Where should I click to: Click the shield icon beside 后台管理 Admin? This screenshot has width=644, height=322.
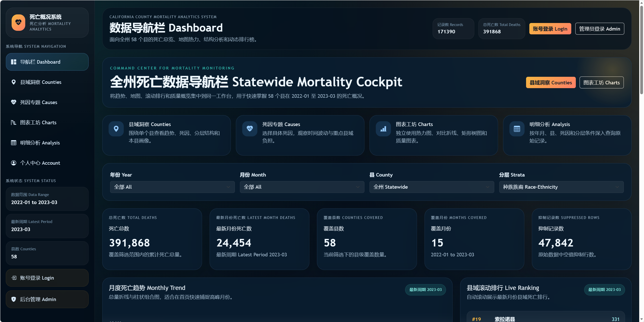[14, 299]
